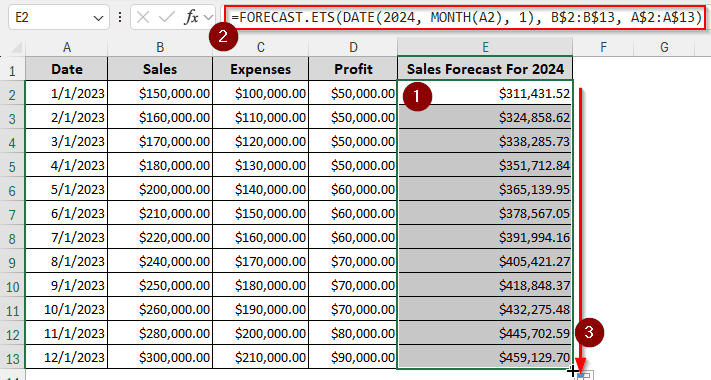Select column D header
Viewport: 711px width, 380px height.
tap(353, 47)
